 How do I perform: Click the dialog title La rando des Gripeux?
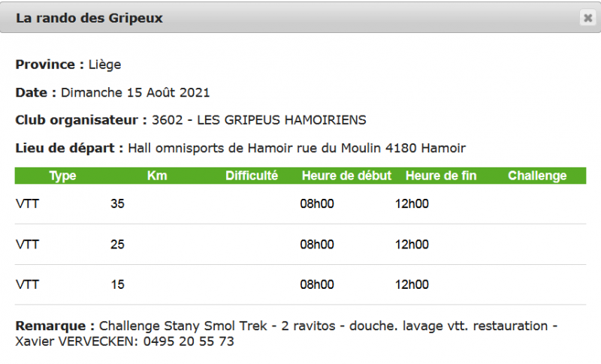(89, 18)
